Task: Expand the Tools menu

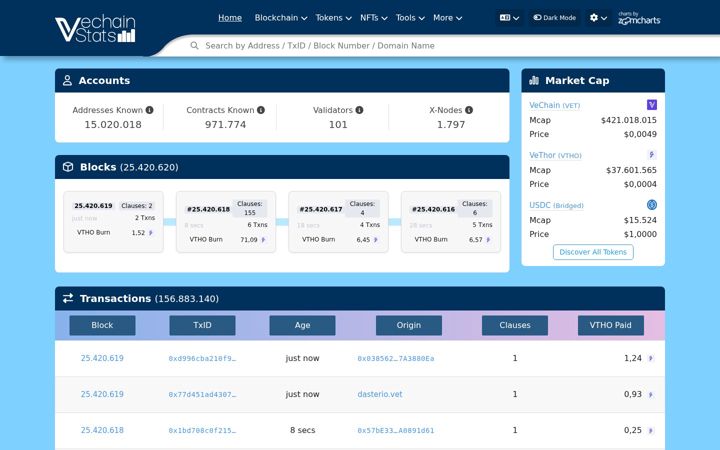Action: coord(410,17)
